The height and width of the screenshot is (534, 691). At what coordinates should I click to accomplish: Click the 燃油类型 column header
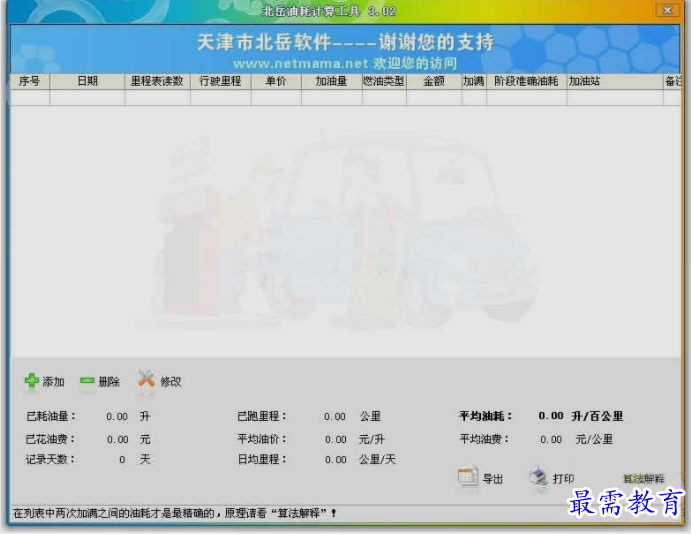384,81
